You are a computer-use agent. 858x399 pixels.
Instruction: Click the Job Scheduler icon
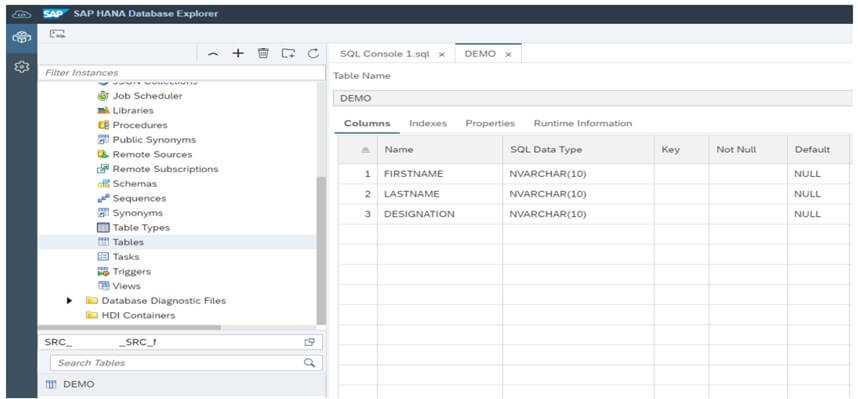pos(103,96)
